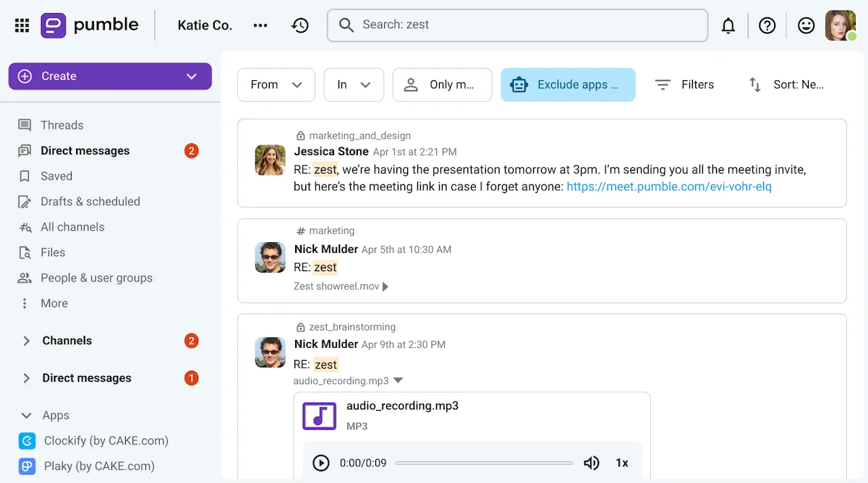This screenshot has width=868, height=483.
Task: Click the Clockify app icon
Action: pyautogui.click(x=27, y=440)
